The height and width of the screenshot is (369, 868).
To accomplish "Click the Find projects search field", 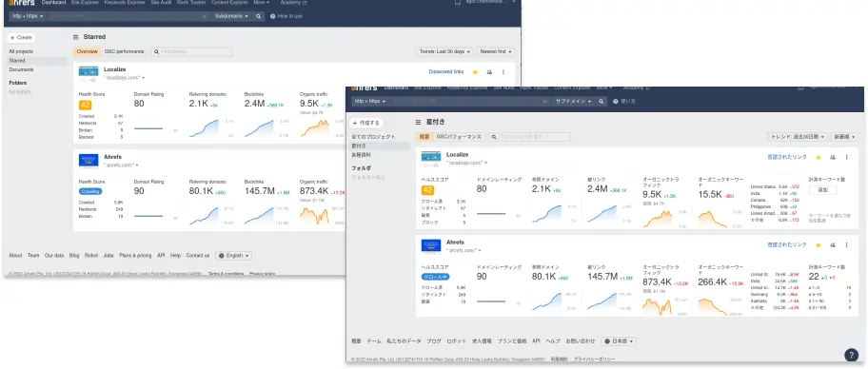I will [191, 51].
